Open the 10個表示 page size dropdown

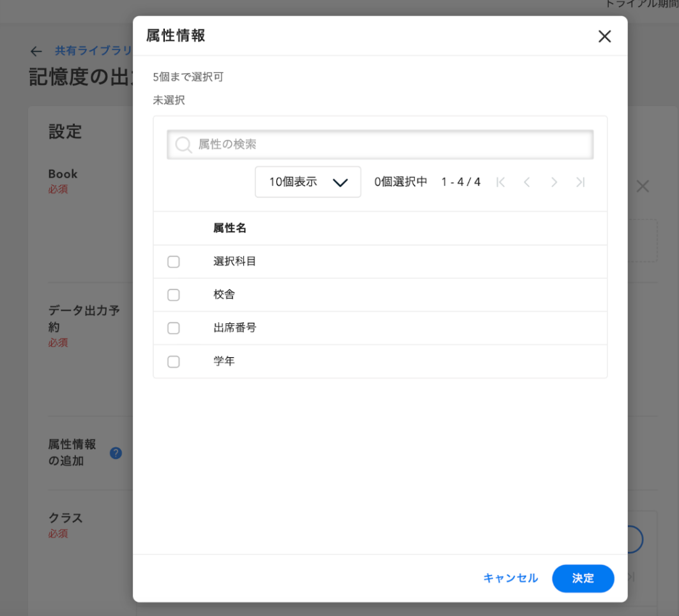[x=308, y=182]
